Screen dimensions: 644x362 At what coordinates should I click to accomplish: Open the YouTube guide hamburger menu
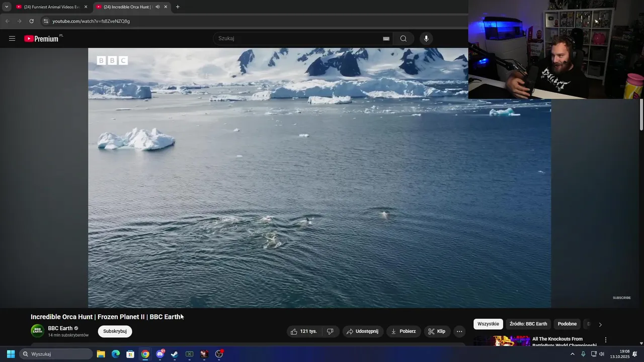pos(12,39)
